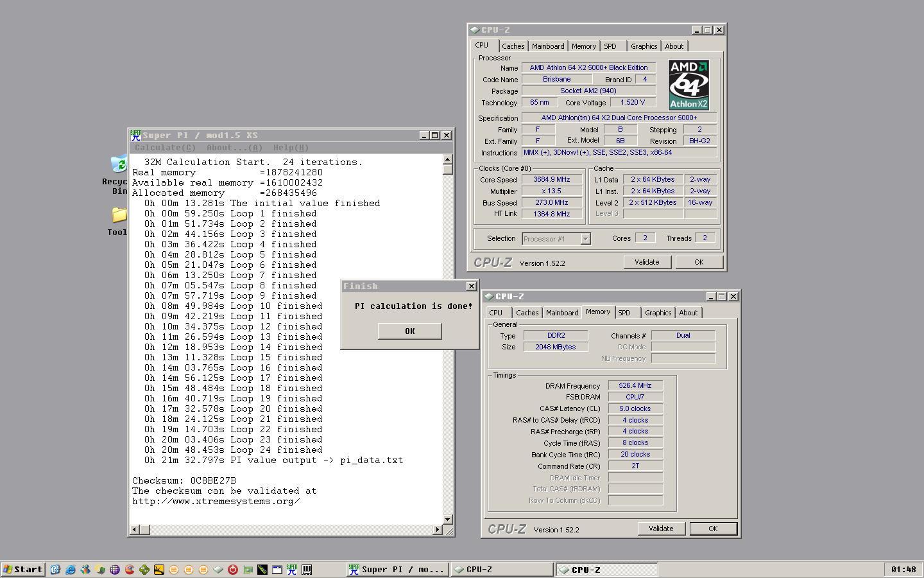The height and width of the screenshot is (578, 924).
Task: Click the purple globe quick launch icon
Action: (x=115, y=569)
